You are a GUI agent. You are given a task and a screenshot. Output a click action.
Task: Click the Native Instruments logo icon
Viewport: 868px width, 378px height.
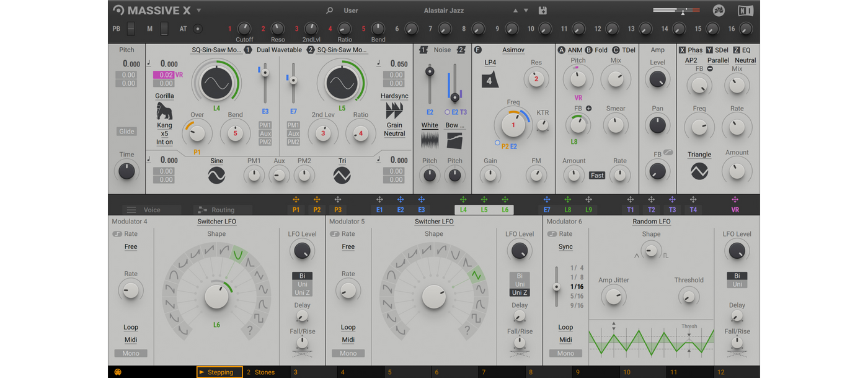(746, 11)
